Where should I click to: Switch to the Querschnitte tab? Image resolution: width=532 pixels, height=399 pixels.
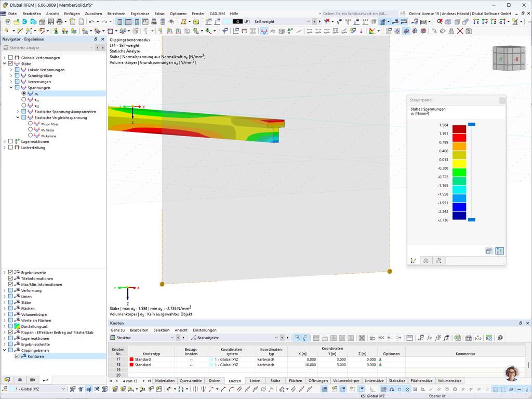(x=190, y=381)
